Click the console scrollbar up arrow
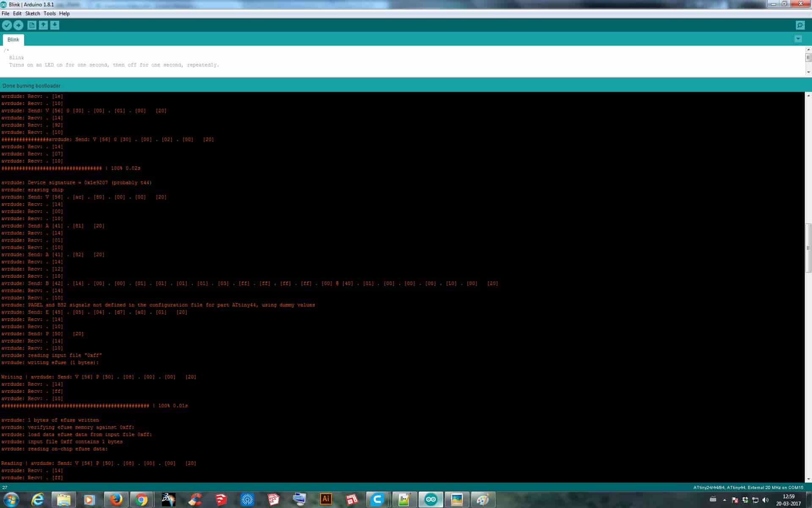Viewport: 812px width, 508px height. tap(808, 96)
